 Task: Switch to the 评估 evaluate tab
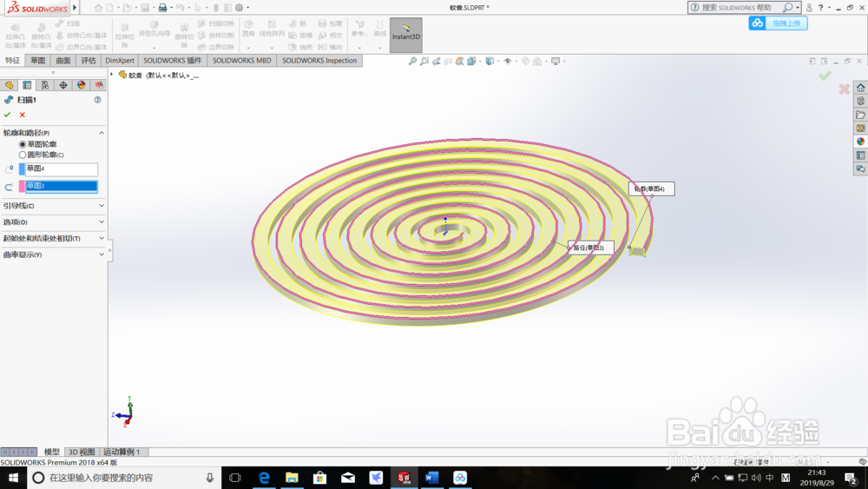pyautogui.click(x=89, y=60)
